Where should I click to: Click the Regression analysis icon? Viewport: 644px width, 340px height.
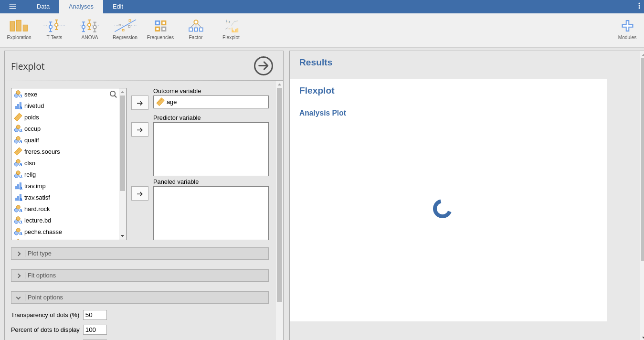tap(125, 29)
